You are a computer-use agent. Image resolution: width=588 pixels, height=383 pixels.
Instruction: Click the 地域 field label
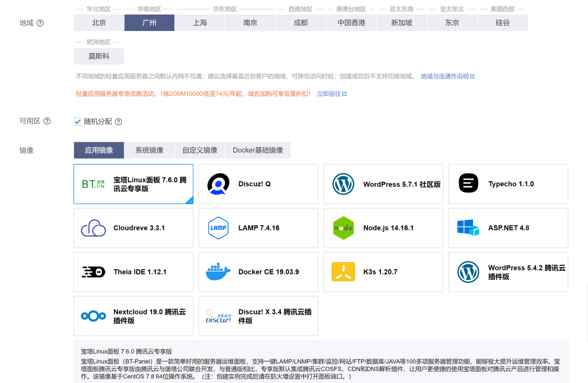[26, 23]
